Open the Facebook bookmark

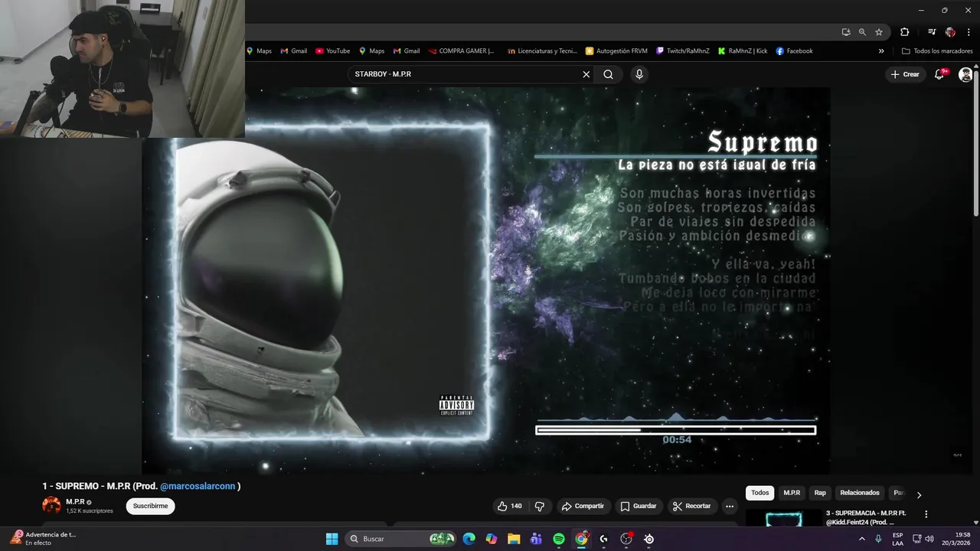(x=794, y=51)
